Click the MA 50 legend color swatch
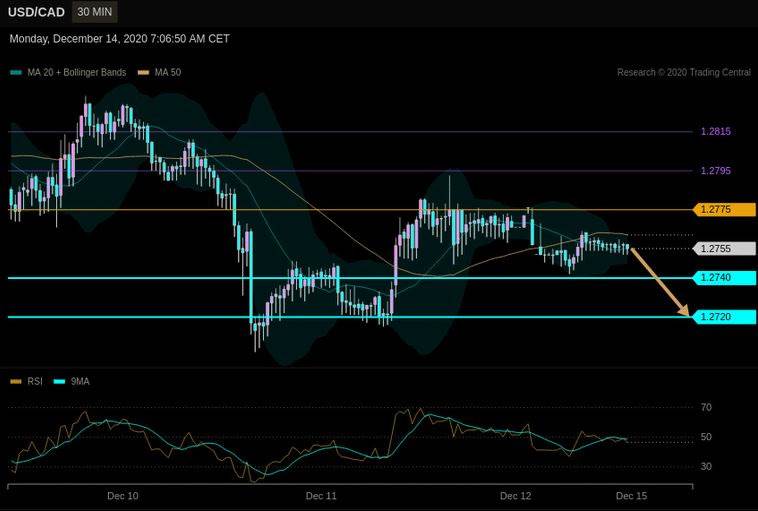Image resolution: width=758 pixels, height=511 pixels. click(144, 73)
